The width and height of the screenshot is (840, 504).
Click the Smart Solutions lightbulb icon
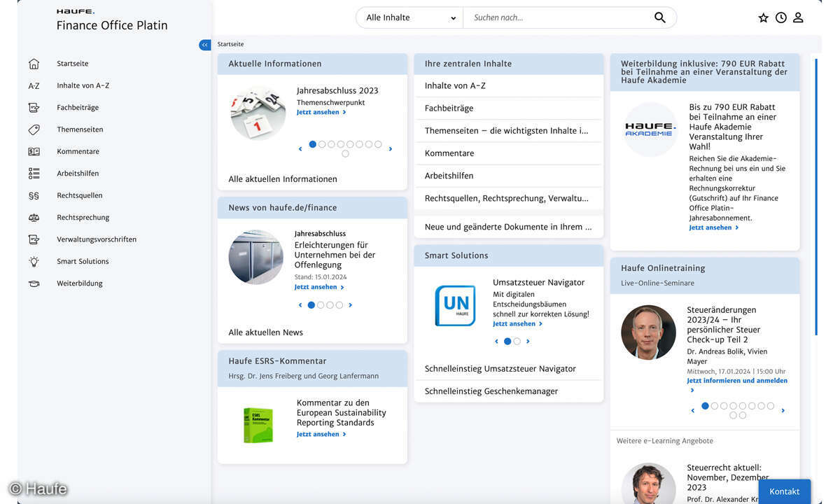tap(34, 261)
